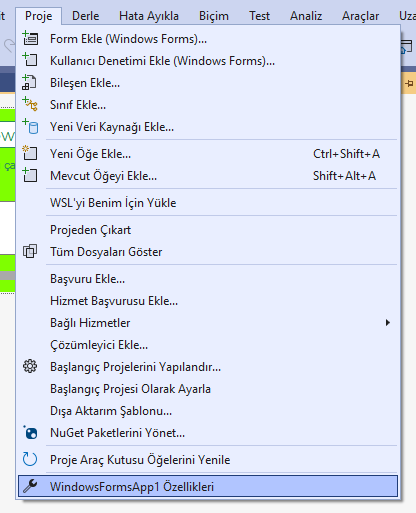
Task: Choose Başlangıç Projesi Olarak Ayarla
Action: point(208,389)
